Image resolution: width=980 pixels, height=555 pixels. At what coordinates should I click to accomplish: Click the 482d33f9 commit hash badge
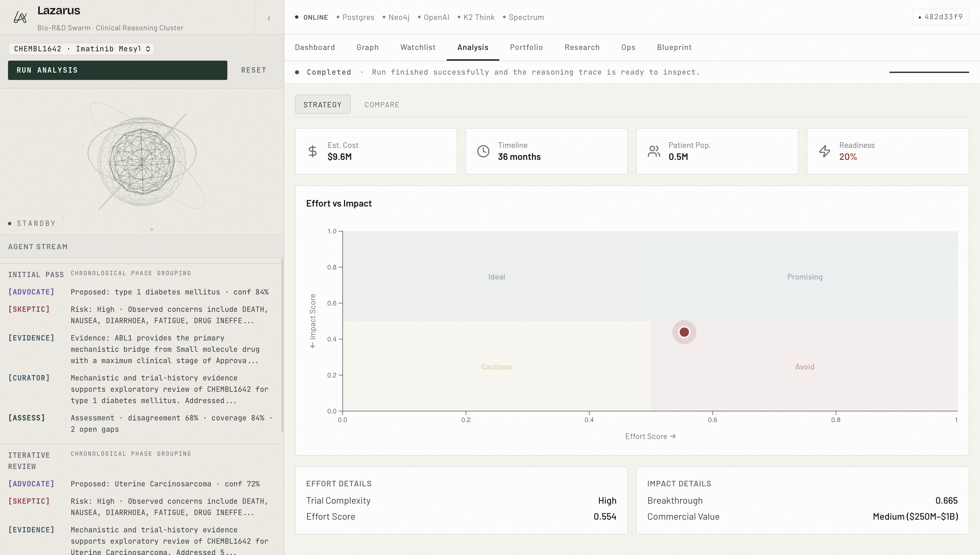[x=940, y=17]
